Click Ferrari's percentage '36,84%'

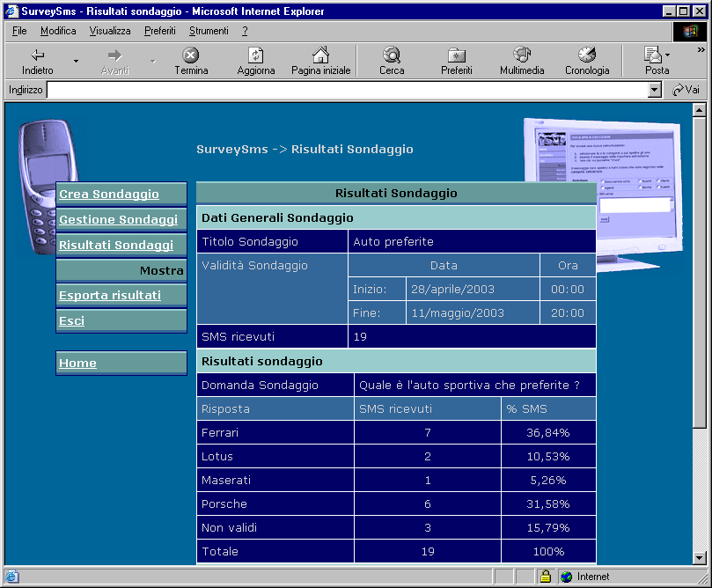coord(548,433)
